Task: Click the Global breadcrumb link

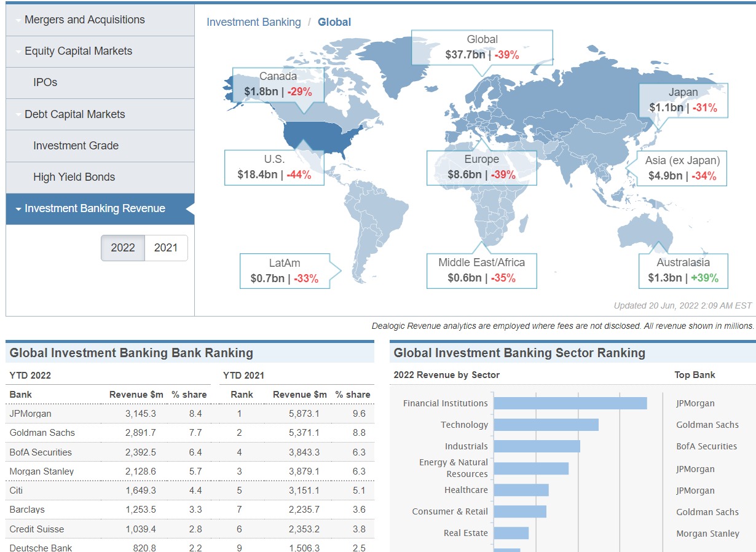Action: (x=334, y=22)
